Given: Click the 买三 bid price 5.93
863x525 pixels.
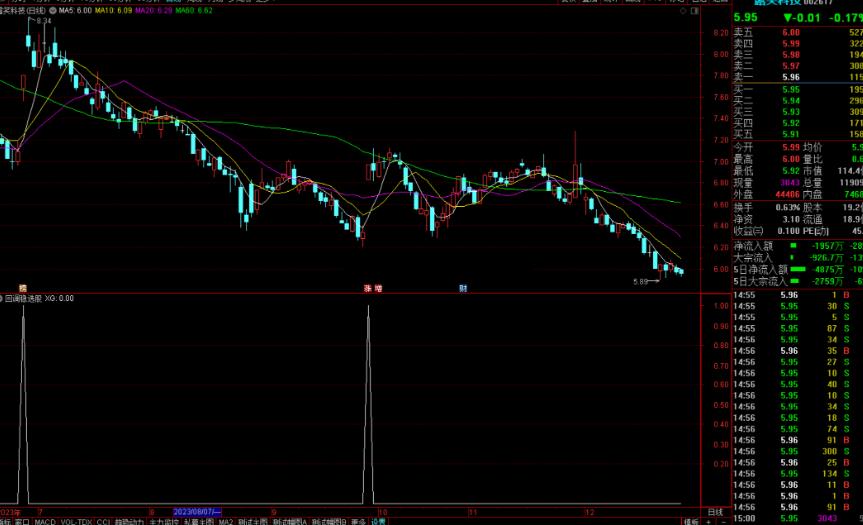Looking at the screenshot, I should (791, 112).
